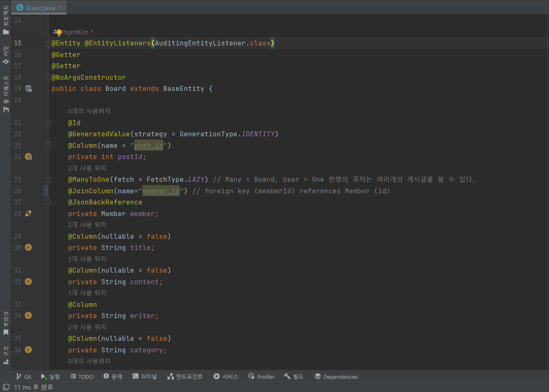Click the @Getter annotation
This screenshot has width=549, height=392.
tap(66, 55)
